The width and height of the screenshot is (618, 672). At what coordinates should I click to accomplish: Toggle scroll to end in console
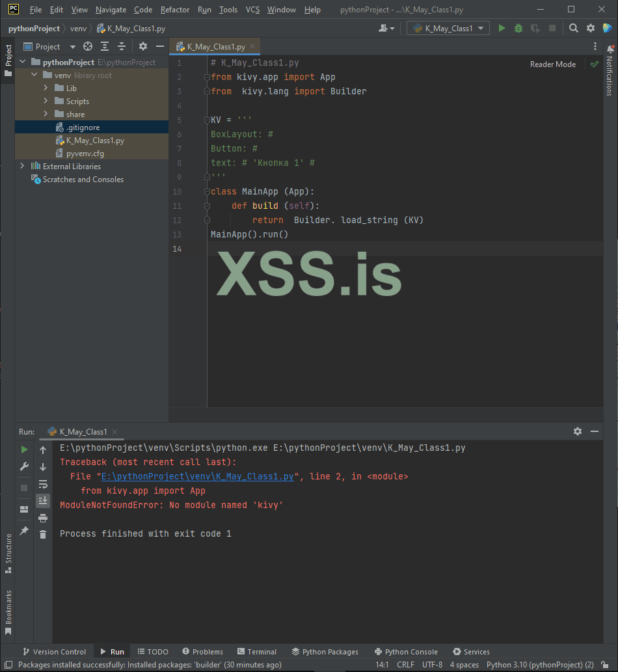coord(43,500)
